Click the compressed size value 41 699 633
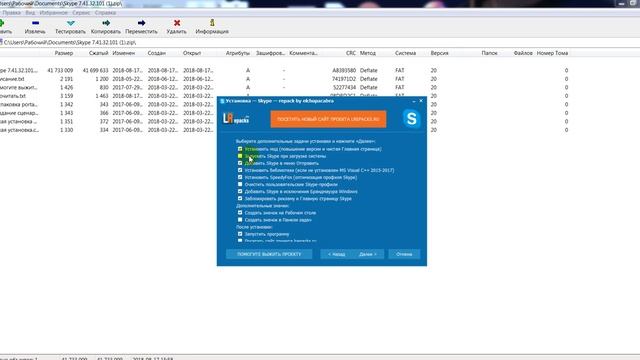 [95, 71]
